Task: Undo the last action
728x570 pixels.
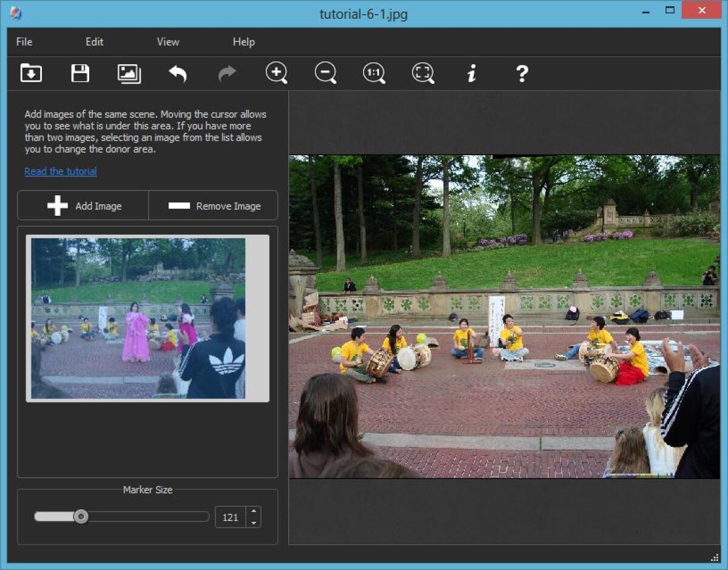Action: [x=177, y=73]
